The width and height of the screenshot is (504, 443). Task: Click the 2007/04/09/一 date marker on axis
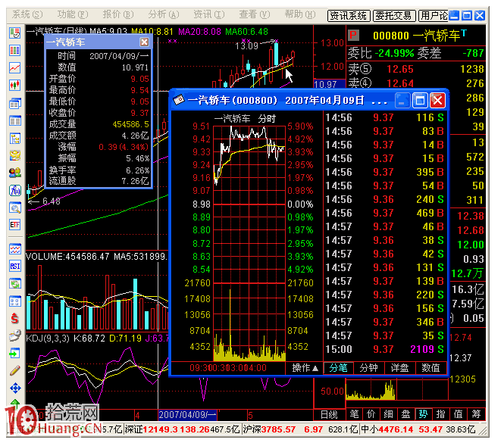tap(187, 415)
